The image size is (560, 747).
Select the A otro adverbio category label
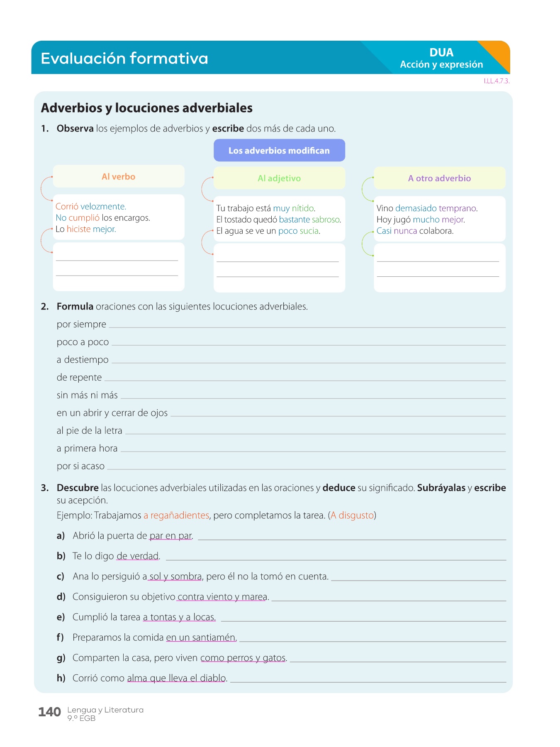[x=439, y=178]
